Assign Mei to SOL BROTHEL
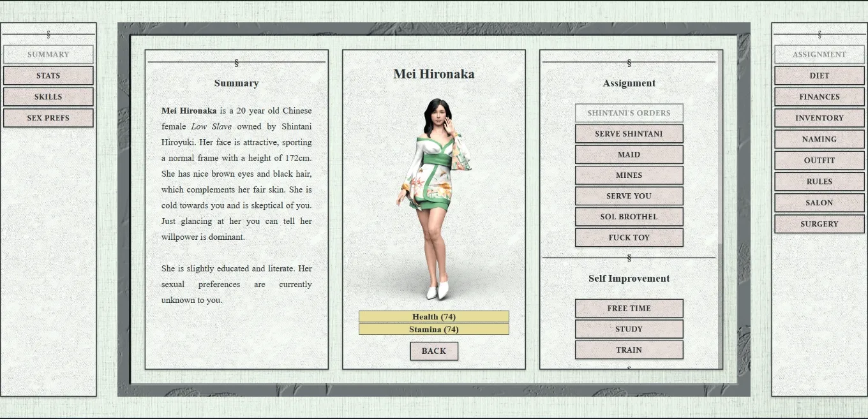This screenshot has height=419, width=868. coord(629,216)
